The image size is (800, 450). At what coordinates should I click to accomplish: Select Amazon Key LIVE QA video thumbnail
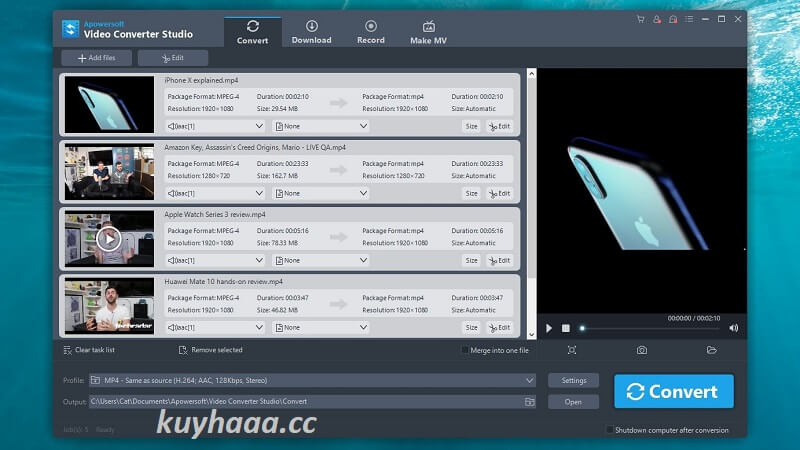pyautogui.click(x=109, y=172)
